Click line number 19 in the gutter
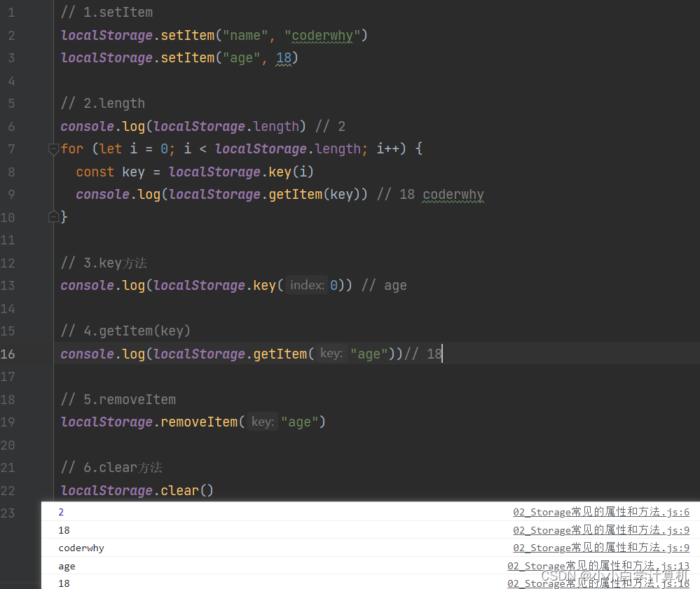 click(x=8, y=422)
